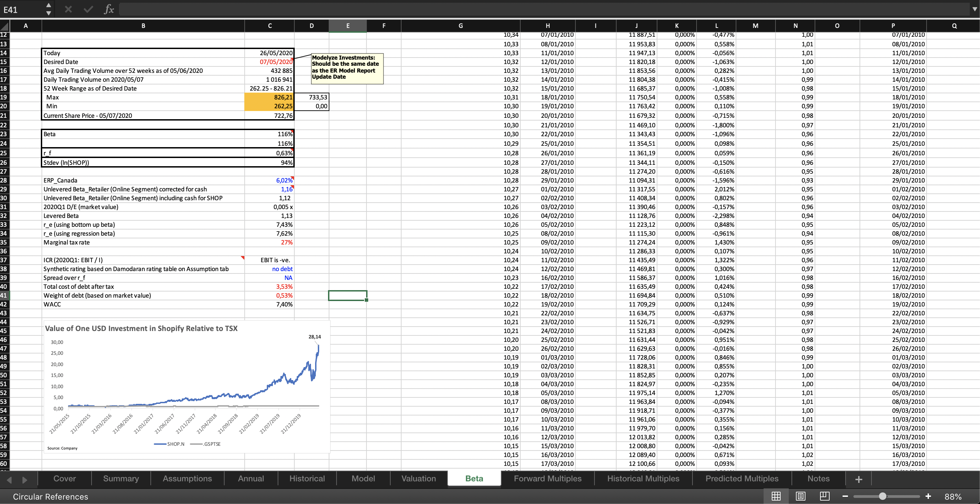Click the ERP_Canada value 6,02%
Screen dimensions: 980x504
coord(269,180)
